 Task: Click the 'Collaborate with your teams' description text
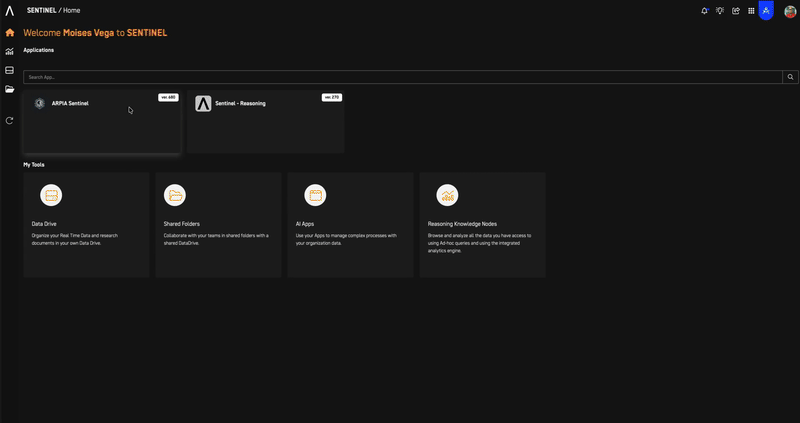coord(216,240)
